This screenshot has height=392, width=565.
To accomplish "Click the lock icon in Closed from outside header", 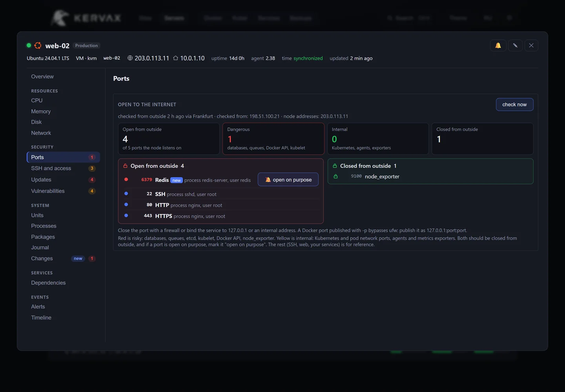I will (x=335, y=166).
